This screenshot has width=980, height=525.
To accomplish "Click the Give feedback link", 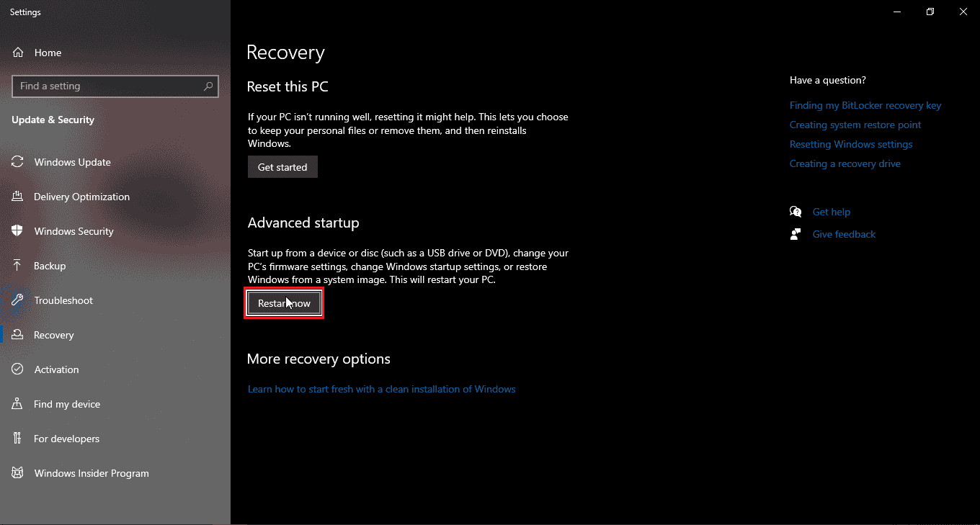I will pyautogui.click(x=844, y=234).
